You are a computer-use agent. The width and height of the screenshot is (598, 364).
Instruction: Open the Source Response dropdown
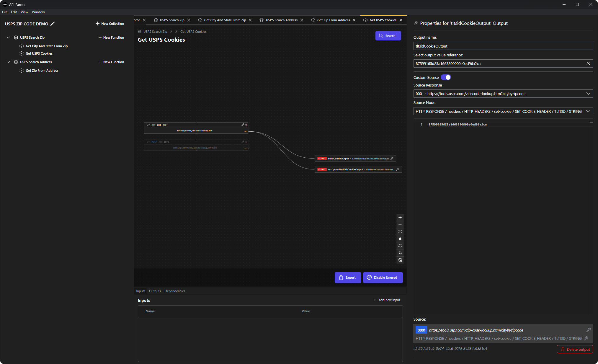[x=503, y=94]
